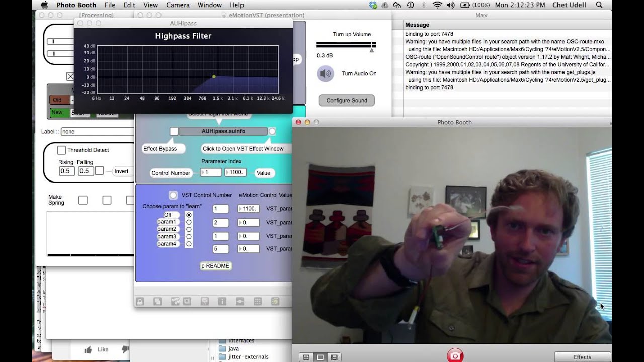Click the Dropbox icon in the menu bar
This screenshot has width=644, height=362.
[373, 5]
